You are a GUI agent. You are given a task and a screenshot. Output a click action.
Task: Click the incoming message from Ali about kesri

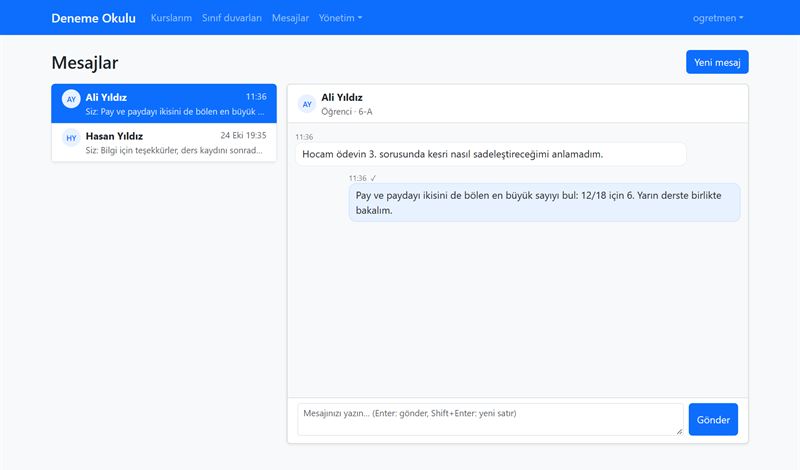coord(490,154)
